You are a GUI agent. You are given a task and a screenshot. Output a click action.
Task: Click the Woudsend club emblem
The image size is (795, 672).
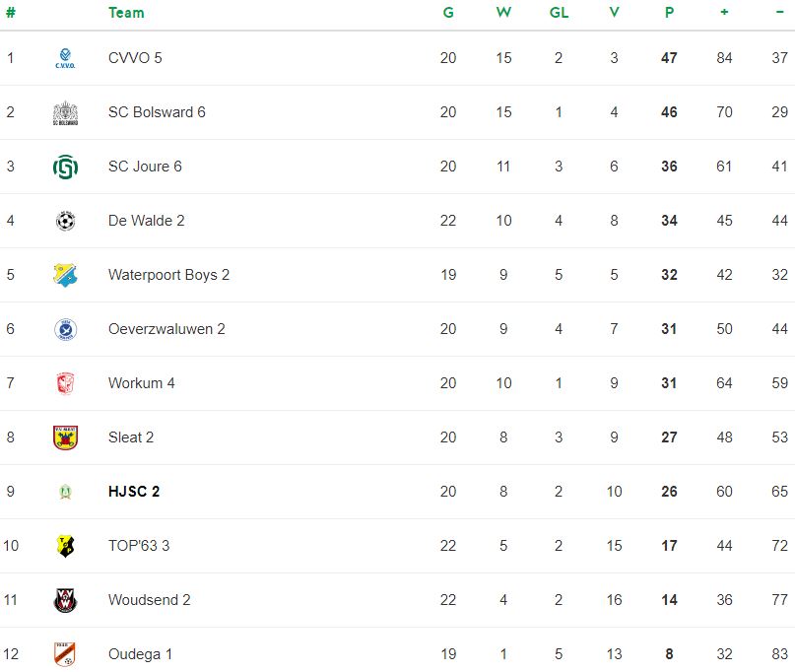point(65,600)
